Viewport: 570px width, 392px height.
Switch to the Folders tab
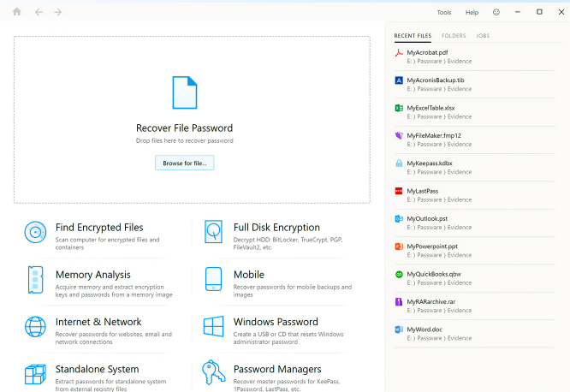[x=454, y=36]
